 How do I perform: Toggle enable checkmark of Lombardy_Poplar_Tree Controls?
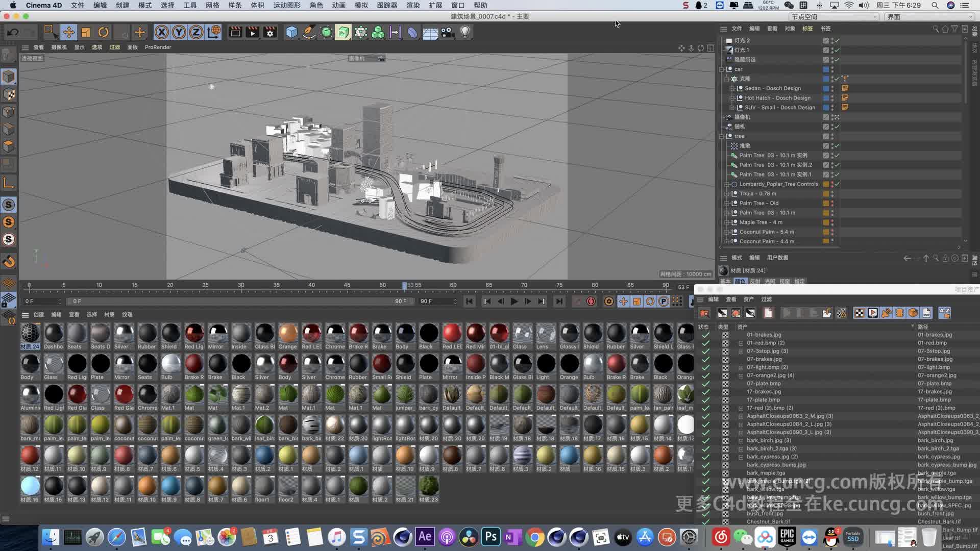(837, 184)
